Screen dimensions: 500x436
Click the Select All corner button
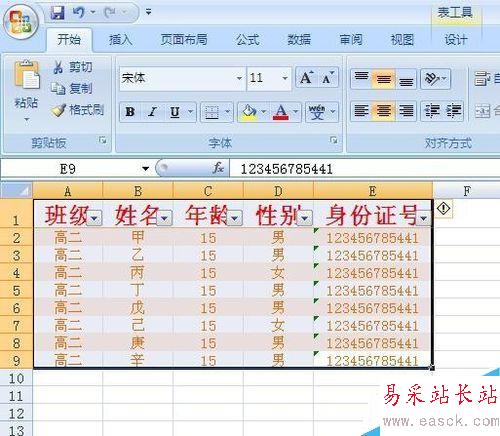click(17, 190)
